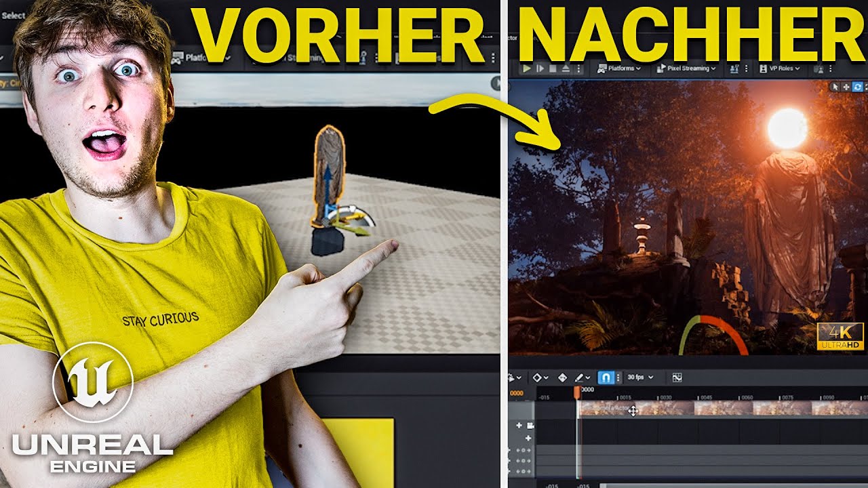Open the VP Roles dropdown
Screen dimensions: 868x488
(x=779, y=68)
